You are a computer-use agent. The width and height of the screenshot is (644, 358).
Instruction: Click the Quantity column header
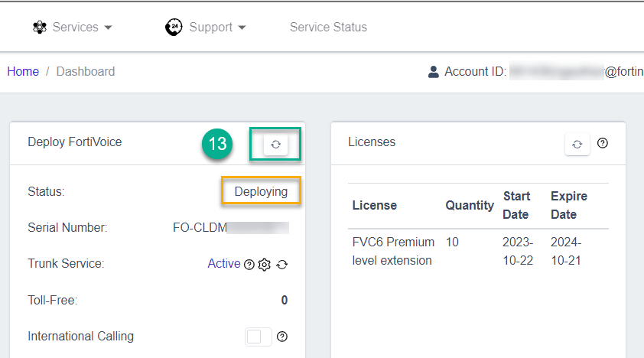click(470, 205)
